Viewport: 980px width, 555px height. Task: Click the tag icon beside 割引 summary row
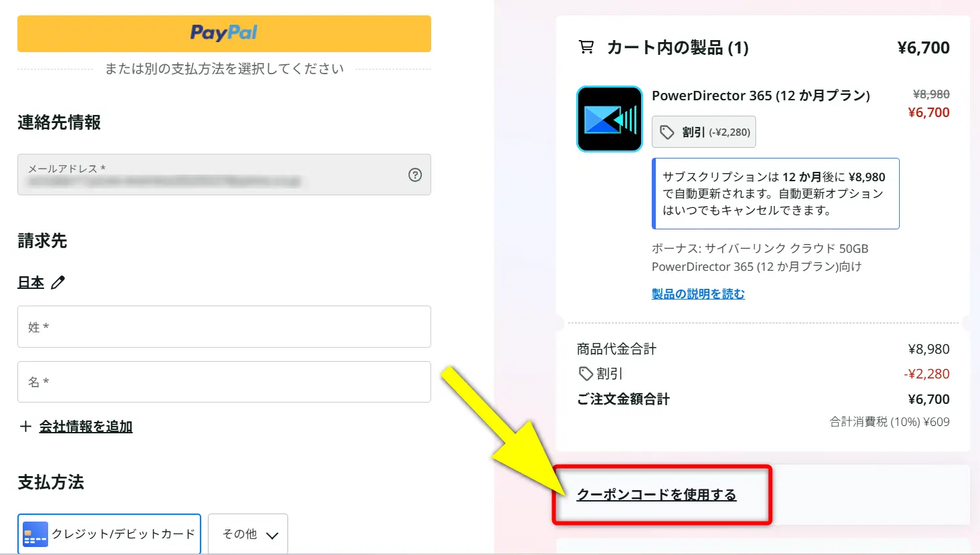[x=586, y=374]
